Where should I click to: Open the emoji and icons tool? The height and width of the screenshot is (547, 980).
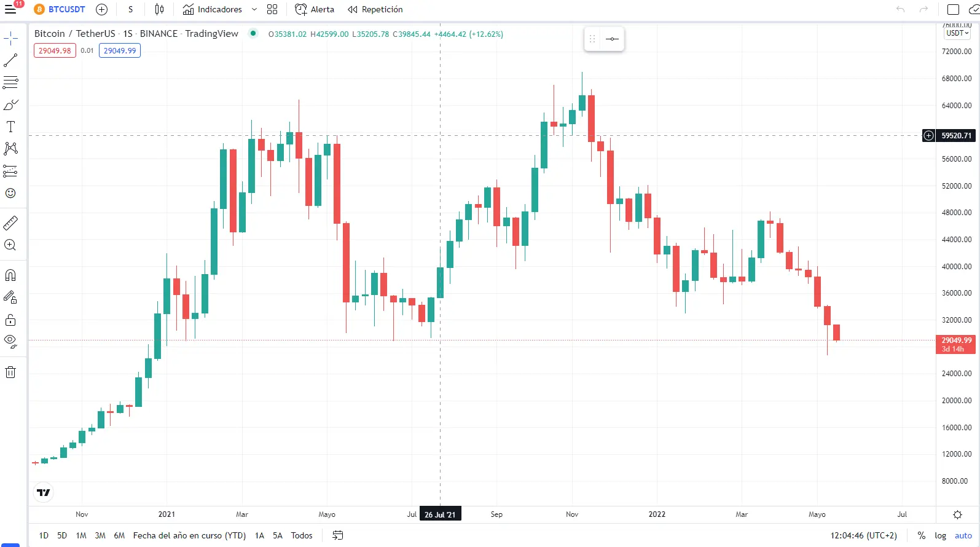point(10,193)
